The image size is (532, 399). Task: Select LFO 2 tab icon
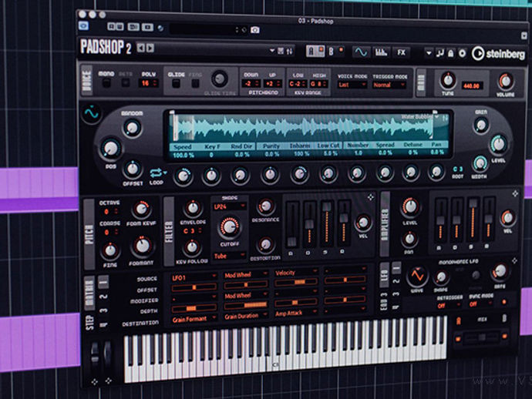coord(396,281)
